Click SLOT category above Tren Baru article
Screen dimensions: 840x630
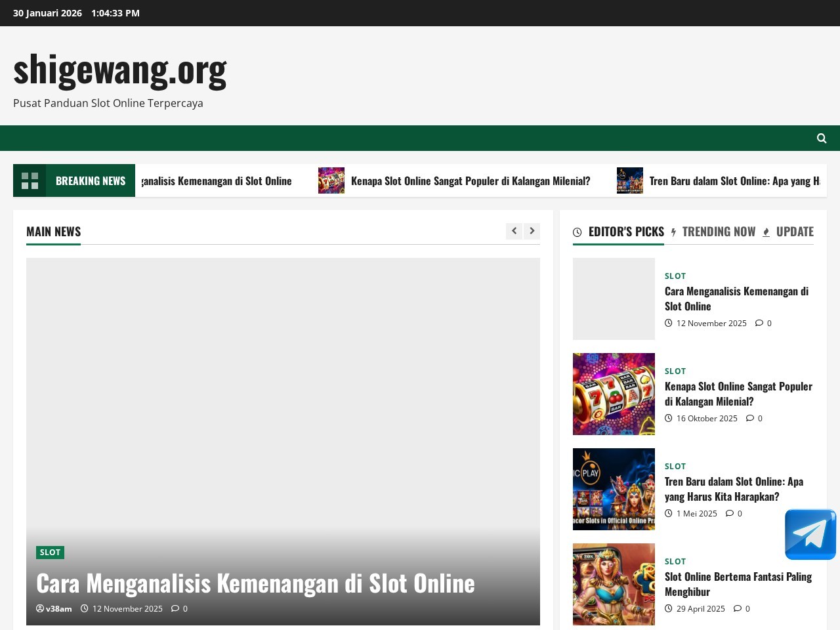[x=675, y=466]
